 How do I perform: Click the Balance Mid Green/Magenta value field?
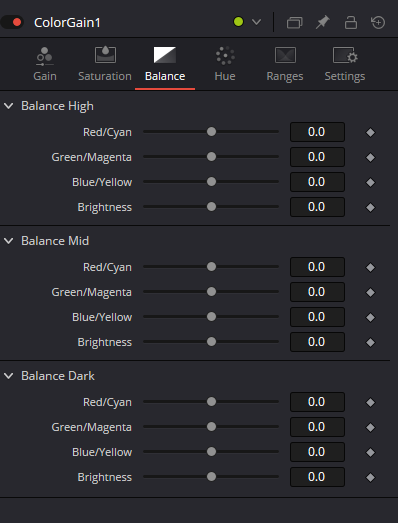pyautogui.click(x=317, y=292)
